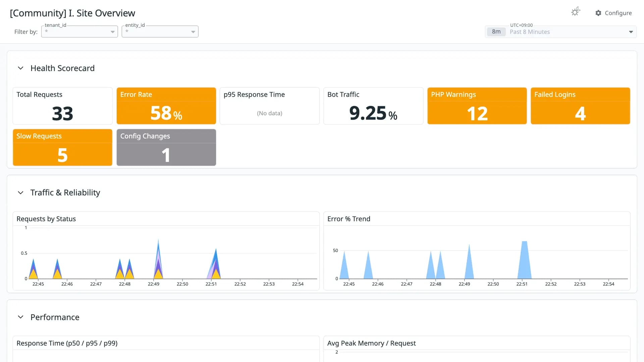The height and width of the screenshot is (362, 644).
Task: Open the PHP Warnings widget showing 12
Action: click(477, 106)
